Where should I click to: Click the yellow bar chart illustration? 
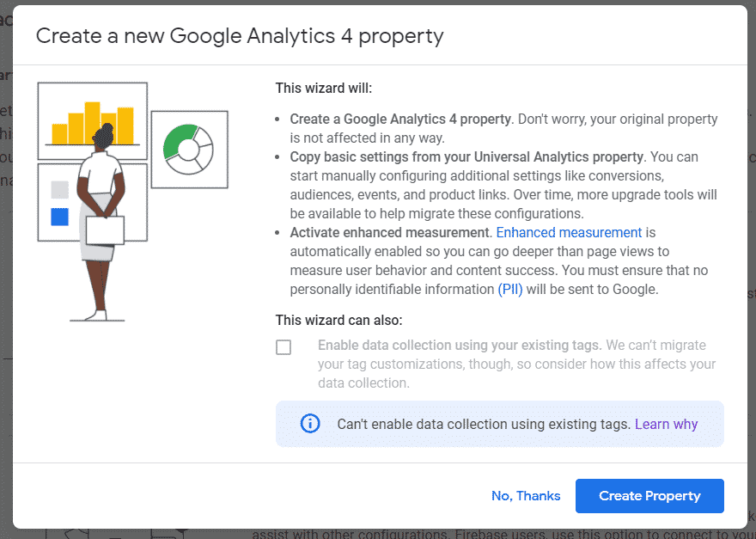click(x=76, y=126)
